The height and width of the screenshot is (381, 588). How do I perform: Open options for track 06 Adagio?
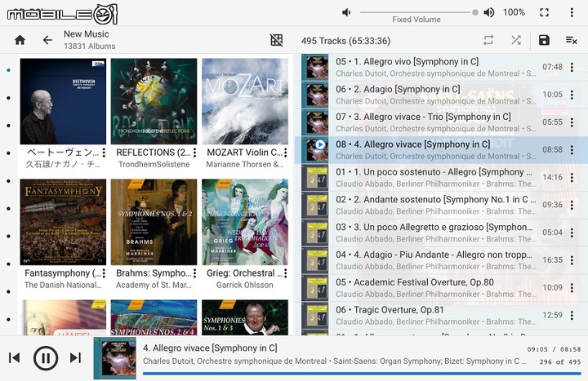[572, 95]
